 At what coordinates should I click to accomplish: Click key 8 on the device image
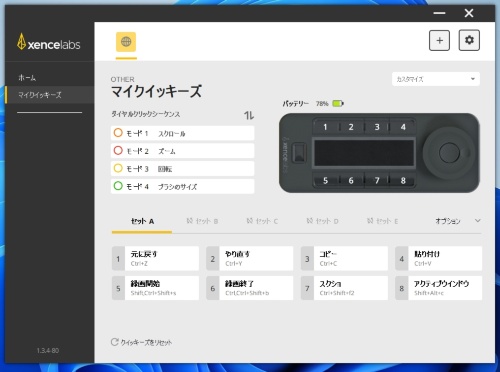click(x=403, y=181)
